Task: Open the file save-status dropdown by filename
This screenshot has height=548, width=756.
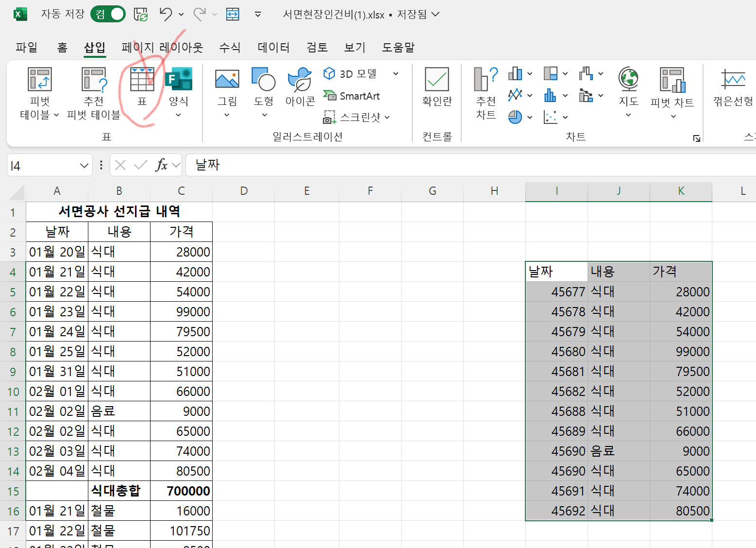Action: 436,14
